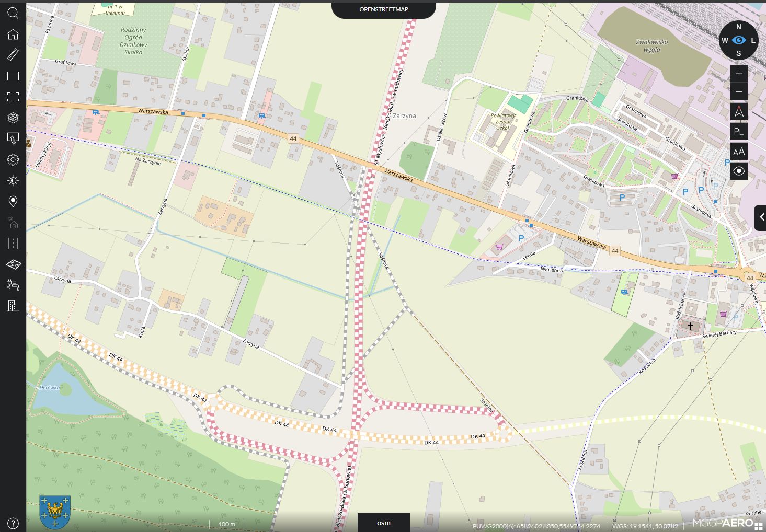Reset map orientation with north arrow
The height and width of the screenshot is (532, 766).
click(738, 112)
